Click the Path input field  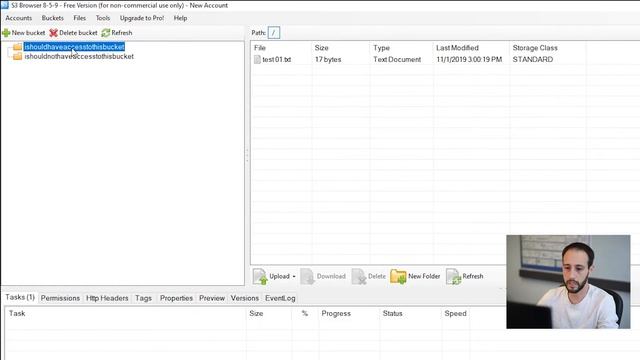coord(273,33)
